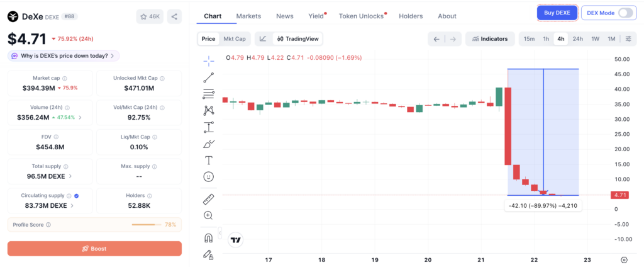Switch chart to Mkt Cap view
Screen dimensions: 644x267
click(x=234, y=38)
